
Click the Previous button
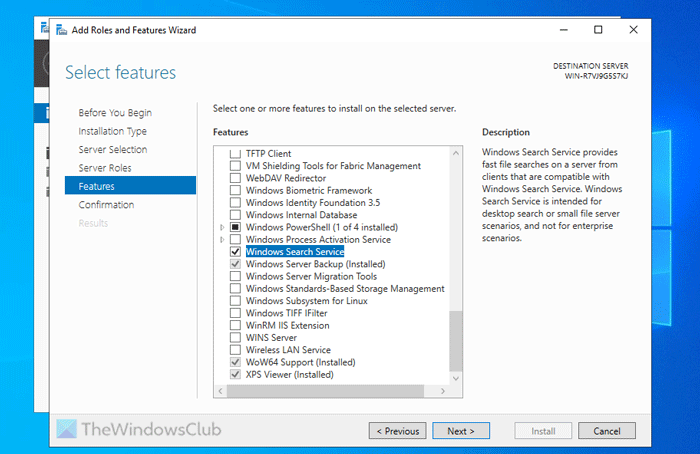[x=397, y=431]
